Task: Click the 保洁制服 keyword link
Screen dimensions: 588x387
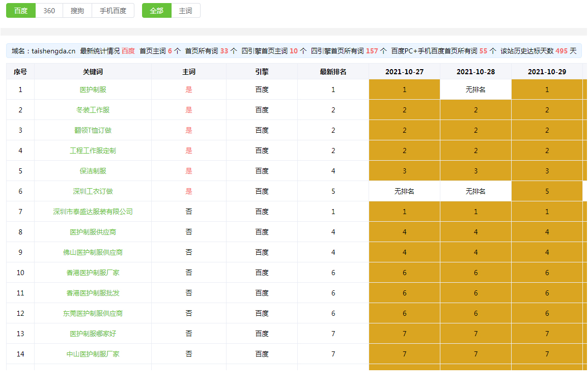Action: [x=93, y=171]
